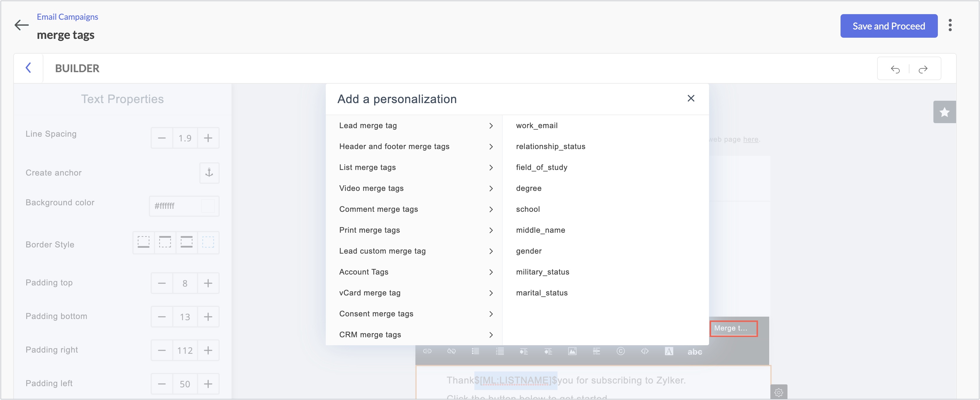Select the field_of_study merge tag

point(541,167)
